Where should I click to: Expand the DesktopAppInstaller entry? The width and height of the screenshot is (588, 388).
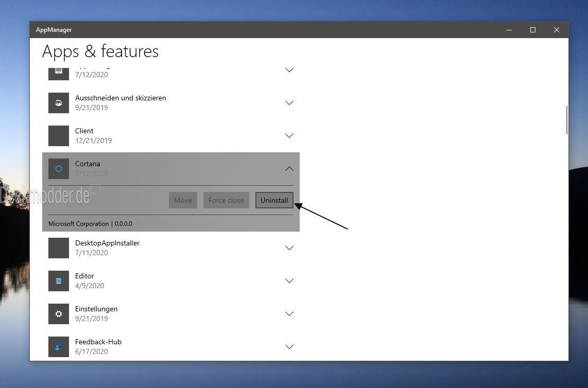289,248
